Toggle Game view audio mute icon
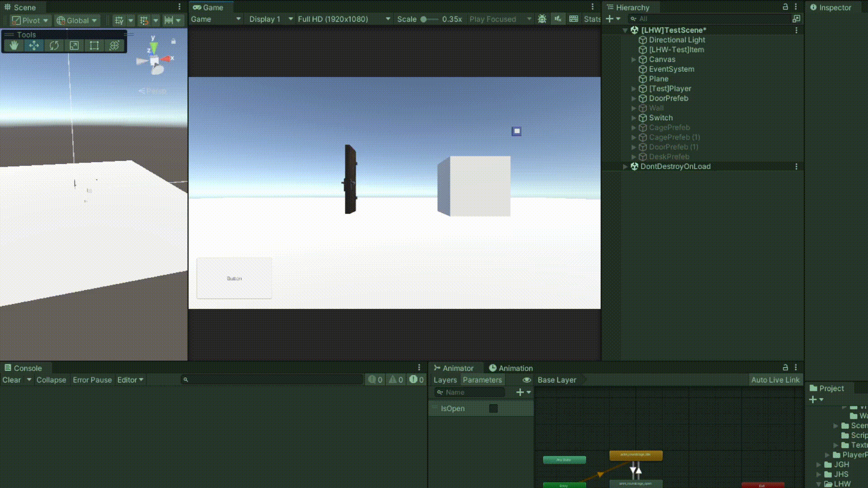Image resolution: width=868 pixels, height=488 pixels. 558,19
